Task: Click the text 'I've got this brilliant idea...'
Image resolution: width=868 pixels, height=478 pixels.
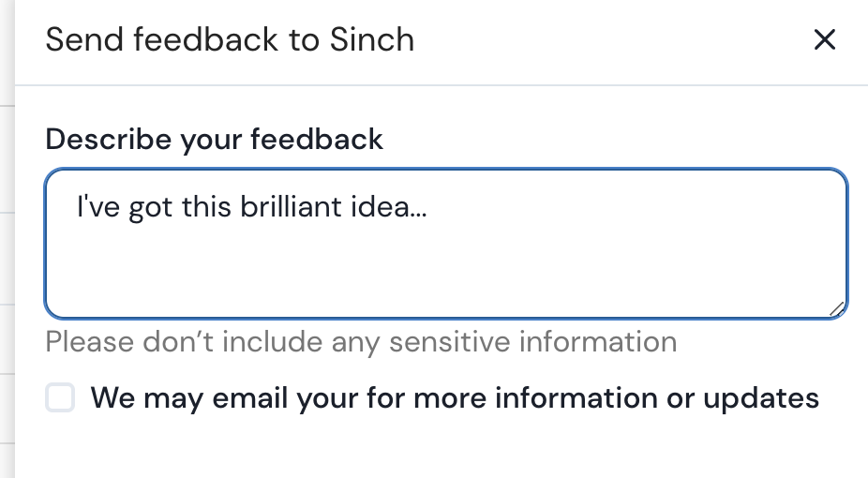Action: click(251, 206)
